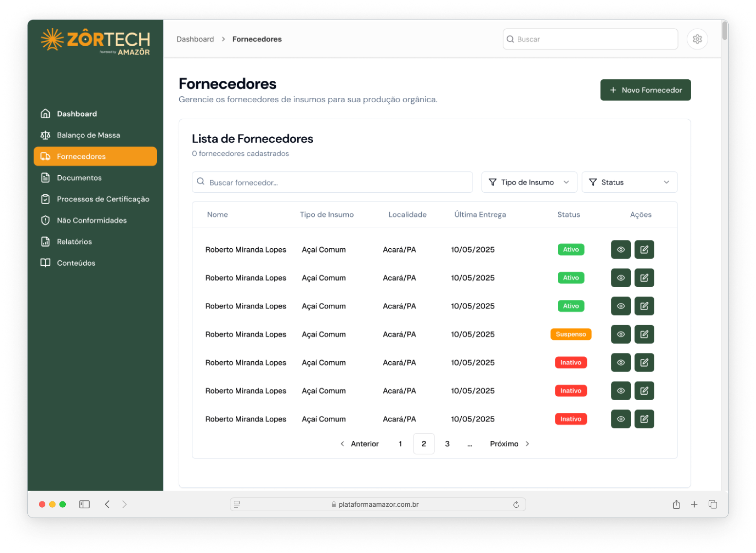
Task: Open the Status filter dropdown
Action: pos(629,182)
